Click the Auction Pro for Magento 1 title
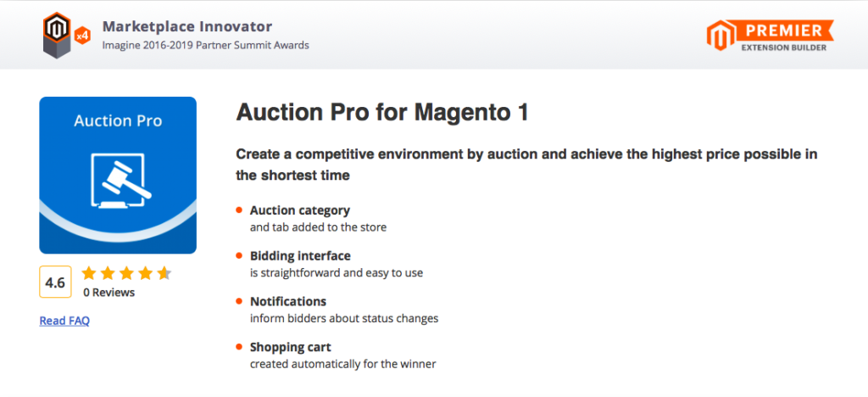This screenshot has width=868, height=397. click(x=382, y=113)
